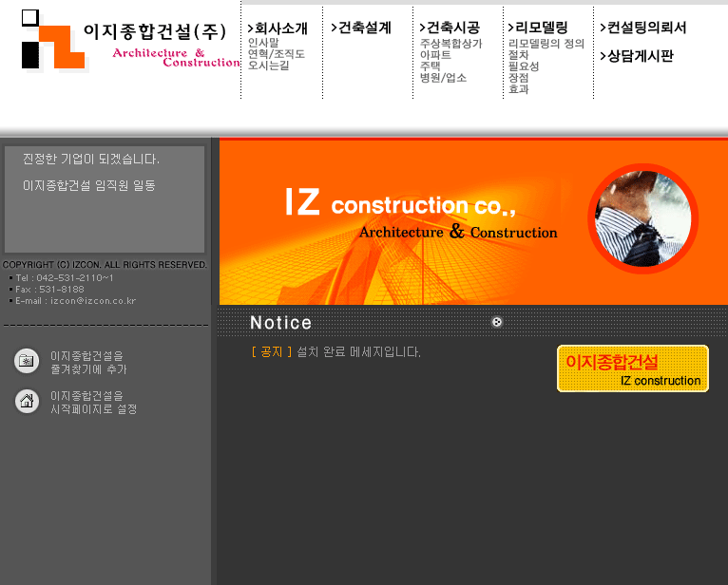This screenshot has width=728, height=585.
Task: Click the home icon for start page
Action: 27,401
